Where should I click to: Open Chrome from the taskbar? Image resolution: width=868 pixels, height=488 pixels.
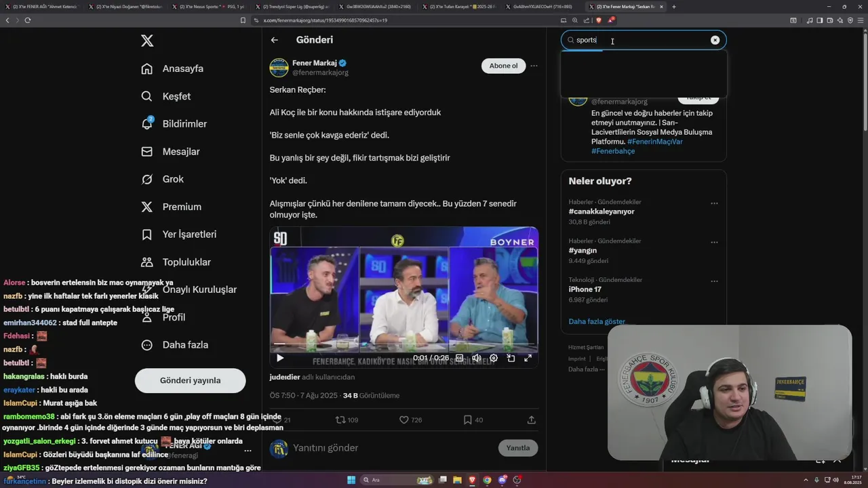487,480
